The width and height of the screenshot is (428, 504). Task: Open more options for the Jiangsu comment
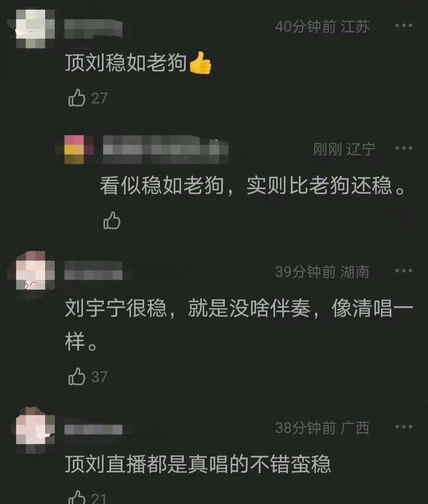point(404,26)
